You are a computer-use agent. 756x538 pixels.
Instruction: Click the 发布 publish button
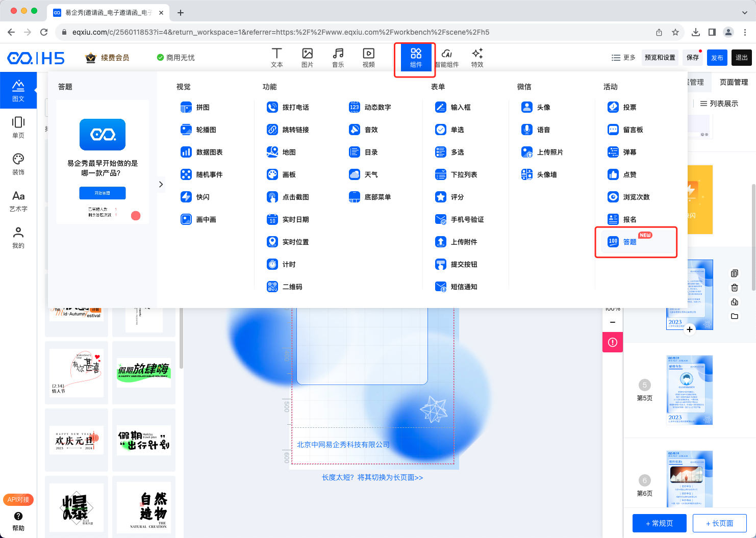717,58
